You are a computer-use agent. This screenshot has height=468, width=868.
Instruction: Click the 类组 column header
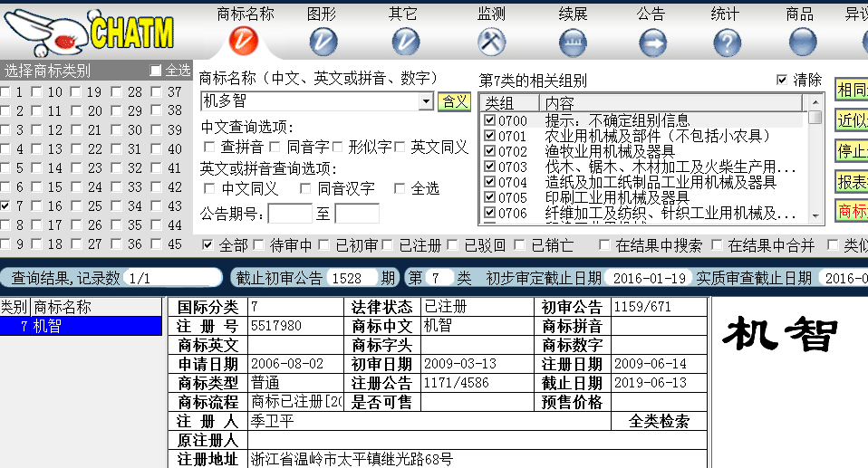click(510, 103)
